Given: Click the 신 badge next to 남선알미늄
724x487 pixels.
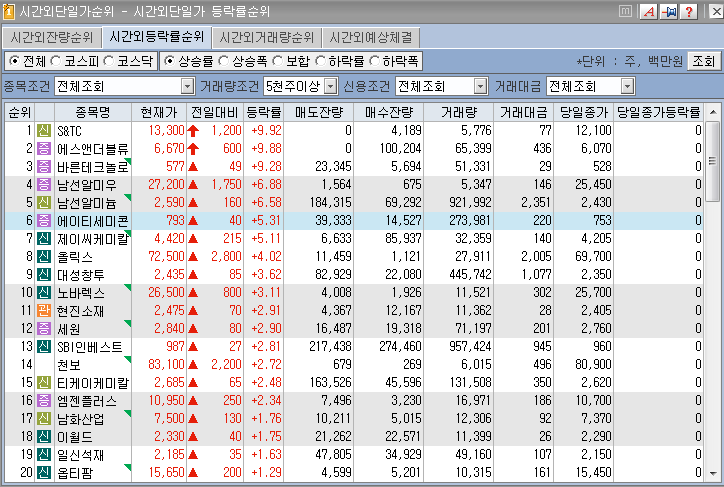Looking at the screenshot, I should (x=44, y=203).
